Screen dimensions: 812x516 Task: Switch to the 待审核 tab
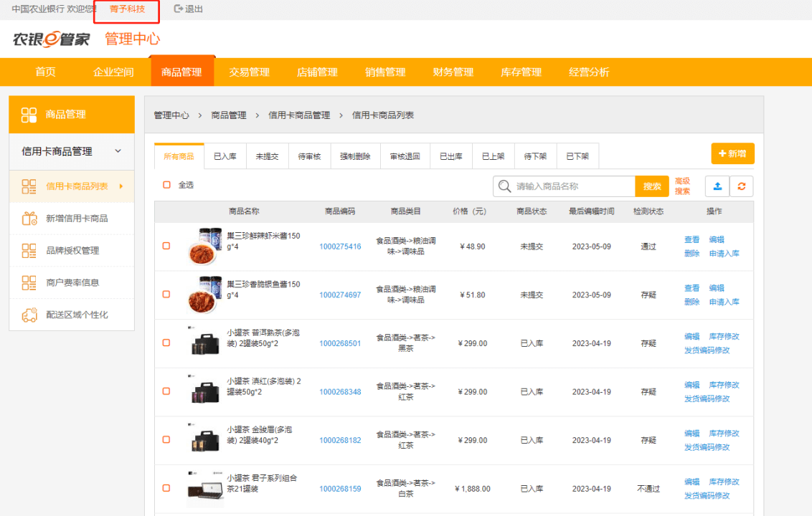(x=310, y=156)
